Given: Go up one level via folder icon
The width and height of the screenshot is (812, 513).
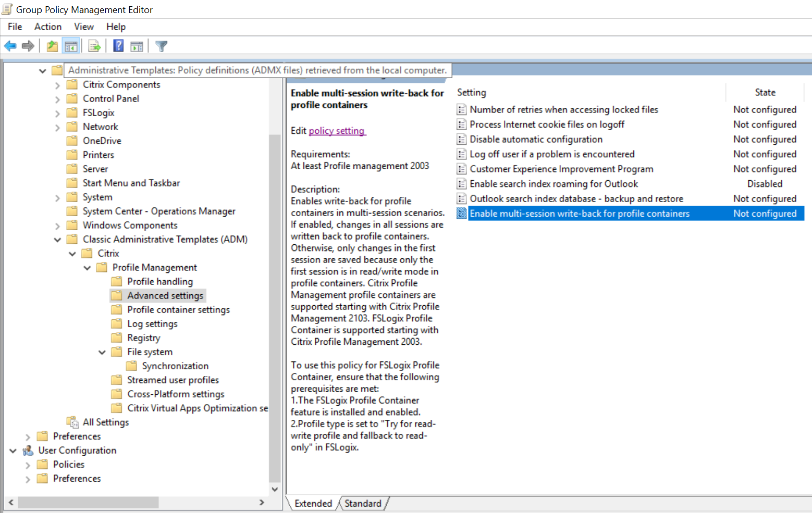Looking at the screenshot, I should point(52,46).
